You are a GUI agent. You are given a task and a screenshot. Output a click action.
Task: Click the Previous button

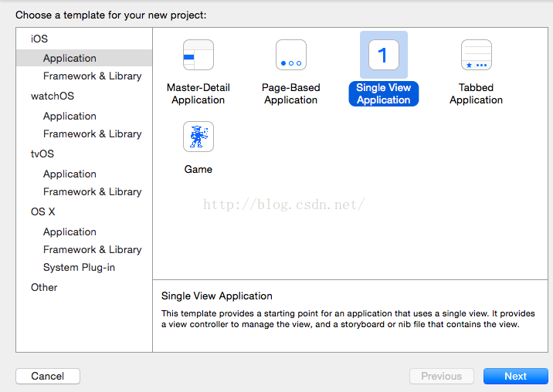(x=442, y=376)
